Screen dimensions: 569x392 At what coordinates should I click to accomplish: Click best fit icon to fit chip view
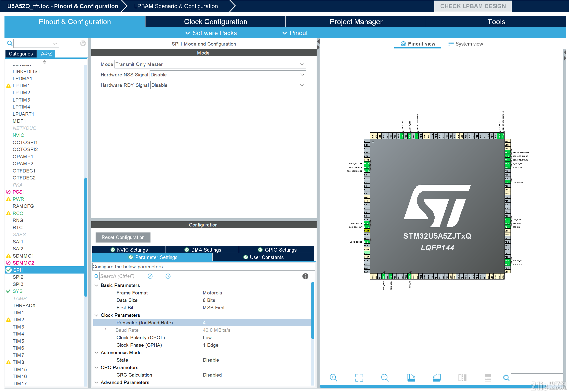coord(359,378)
